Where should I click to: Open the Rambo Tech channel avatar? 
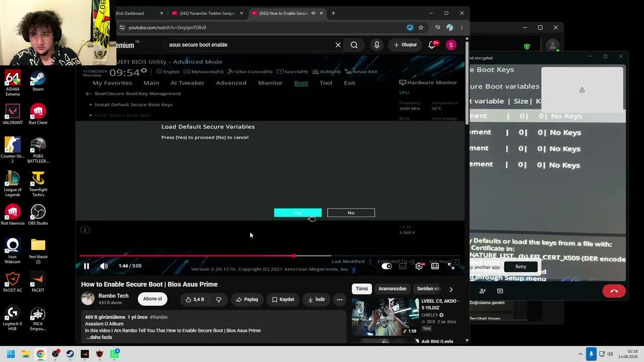click(x=88, y=299)
